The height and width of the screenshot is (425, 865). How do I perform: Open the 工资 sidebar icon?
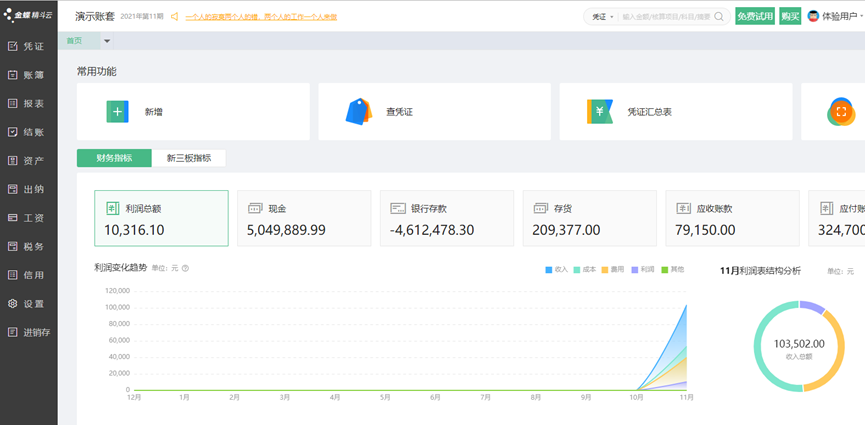tap(13, 218)
